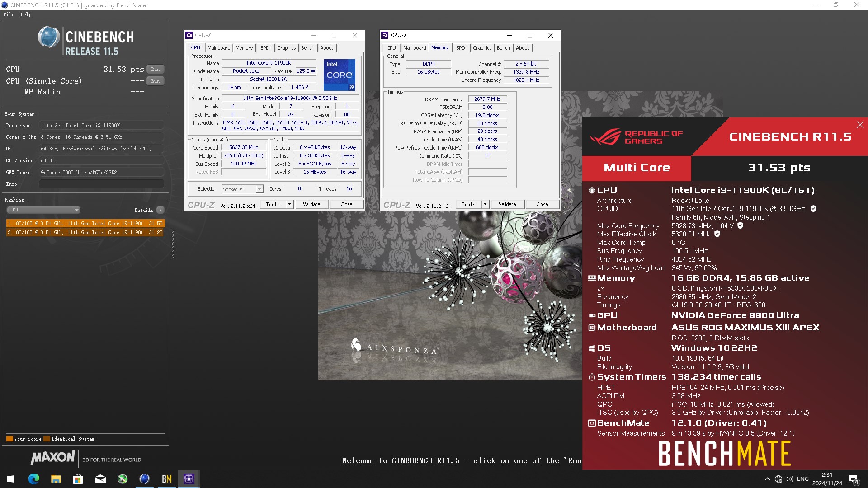Close the BenchMate result overlay
This screenshot has height=488, width=868.
(x=860, y=125)
